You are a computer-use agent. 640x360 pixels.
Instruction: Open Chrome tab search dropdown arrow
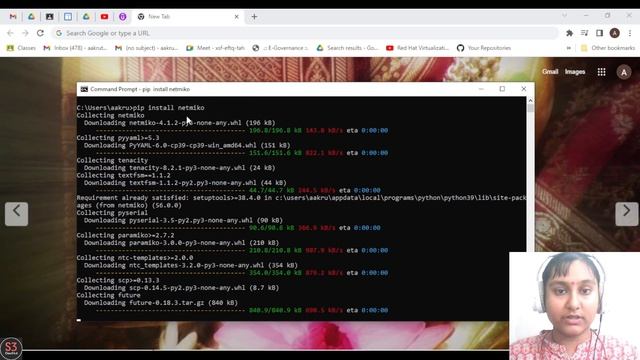[564, 16]
